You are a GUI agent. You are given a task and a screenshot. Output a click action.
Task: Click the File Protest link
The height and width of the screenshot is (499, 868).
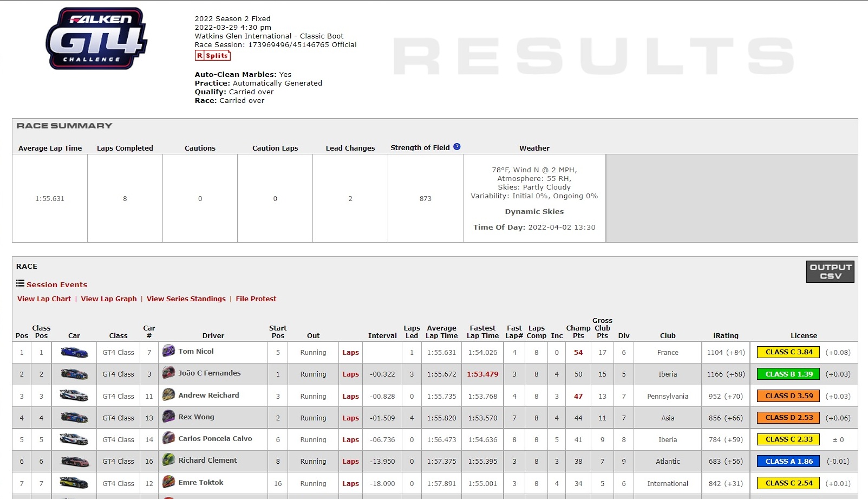(256, 299)
